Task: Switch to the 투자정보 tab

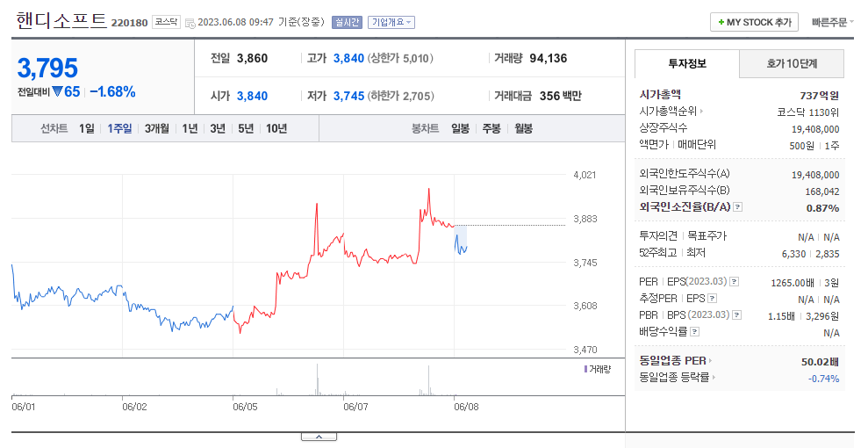Action: pyautogui.click(x=687, y=63)
